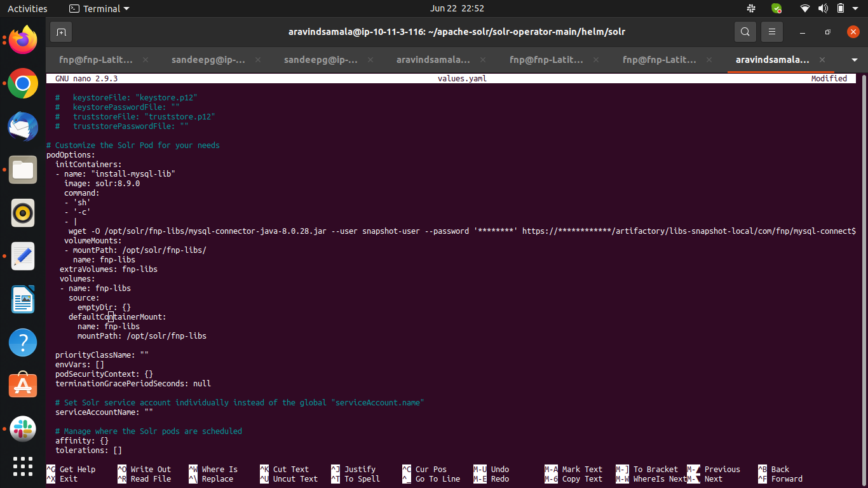The image size is (868, 488).
Task: Click Activities in the top bar
Action: pyautogui.click(x=27, y=8)
